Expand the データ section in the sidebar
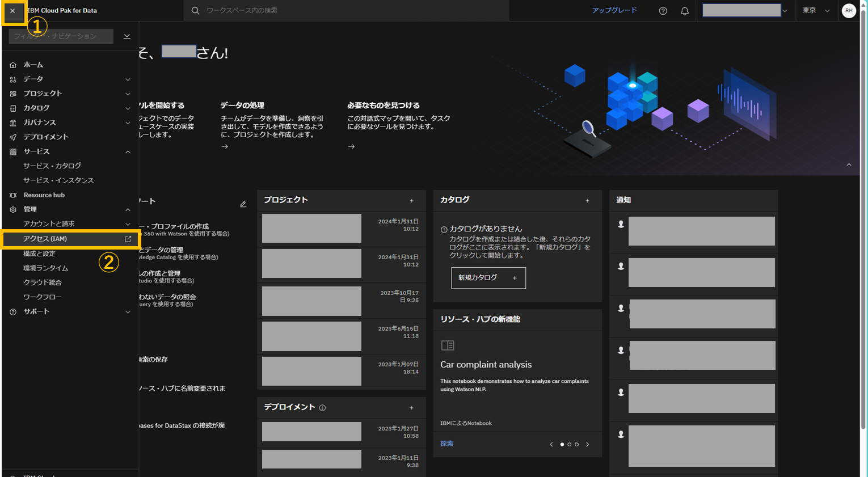Viewport: 868px width, 477px height. click(x=128, y=79)
